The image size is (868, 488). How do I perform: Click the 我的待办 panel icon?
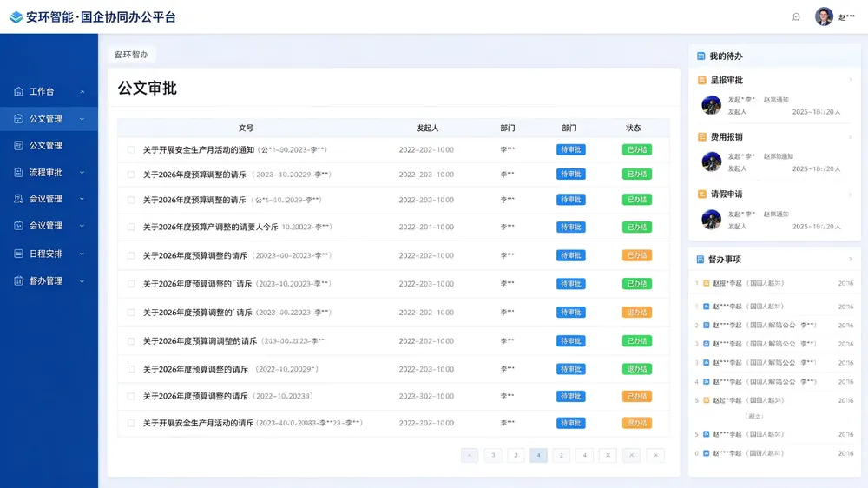coord(700,56)
